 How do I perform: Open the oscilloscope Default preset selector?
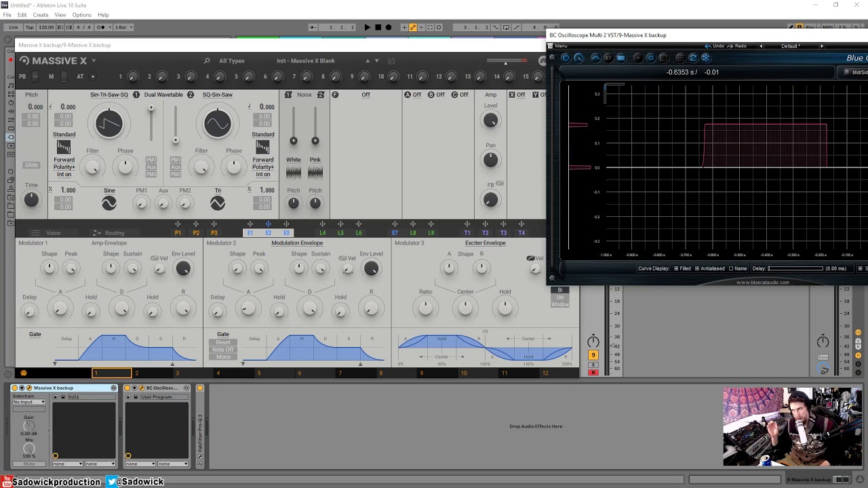point(791,46)
